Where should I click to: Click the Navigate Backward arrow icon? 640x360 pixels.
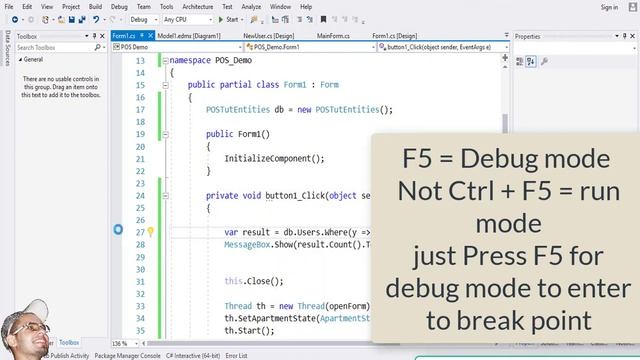point(15,19)
